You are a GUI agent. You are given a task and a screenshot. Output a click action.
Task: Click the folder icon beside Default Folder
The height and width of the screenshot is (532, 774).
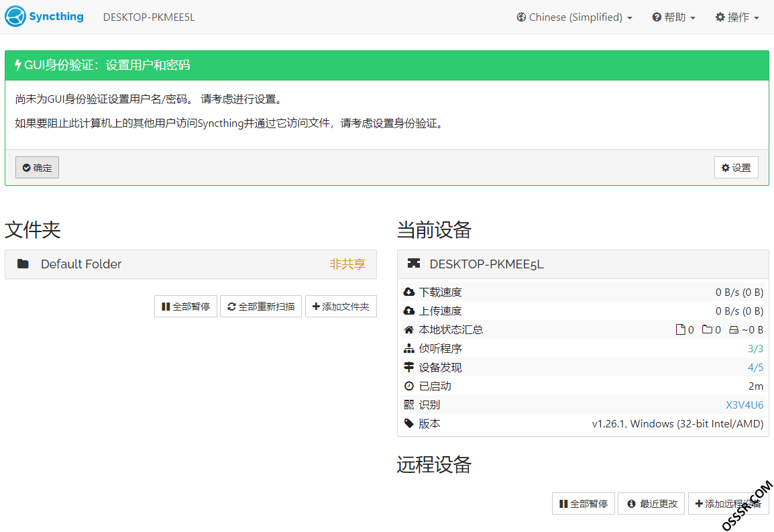[23, 264]
